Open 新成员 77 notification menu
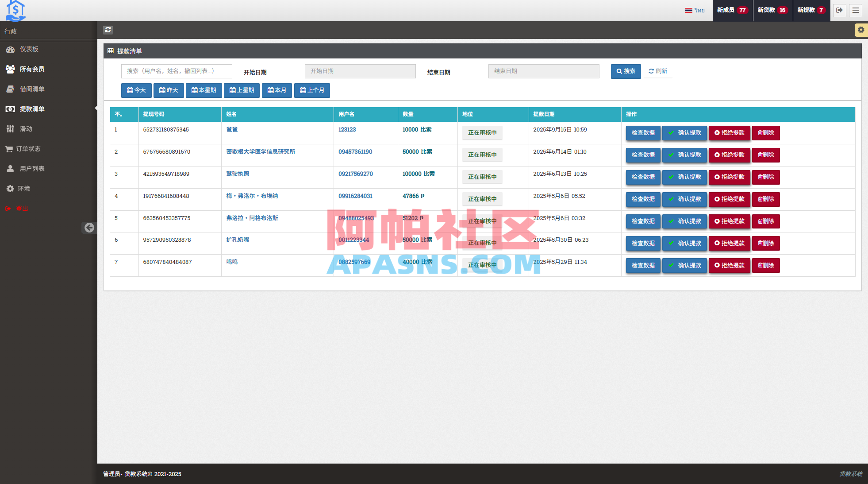Screen dimensions: 868x484 click(x=732, y=10)
